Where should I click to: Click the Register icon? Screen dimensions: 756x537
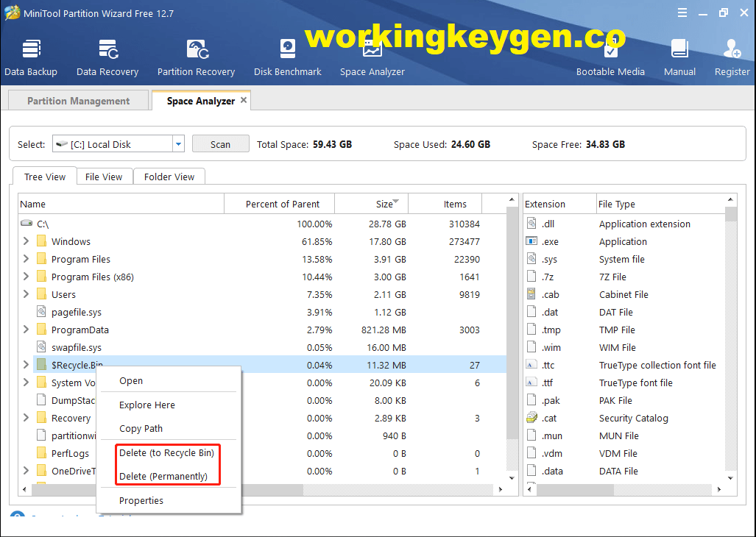[x=732, y=51]
